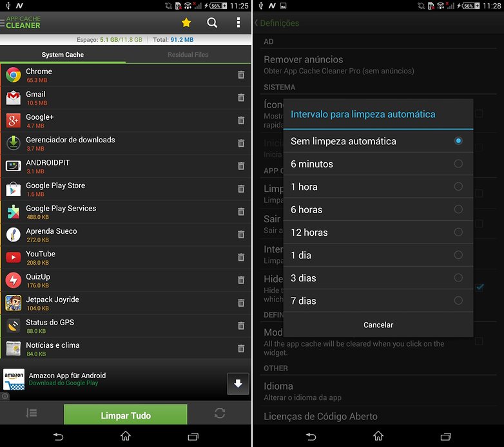504x447 pixels.
Task: Select the 7 dias interval
Action: (x=378, y=301)
